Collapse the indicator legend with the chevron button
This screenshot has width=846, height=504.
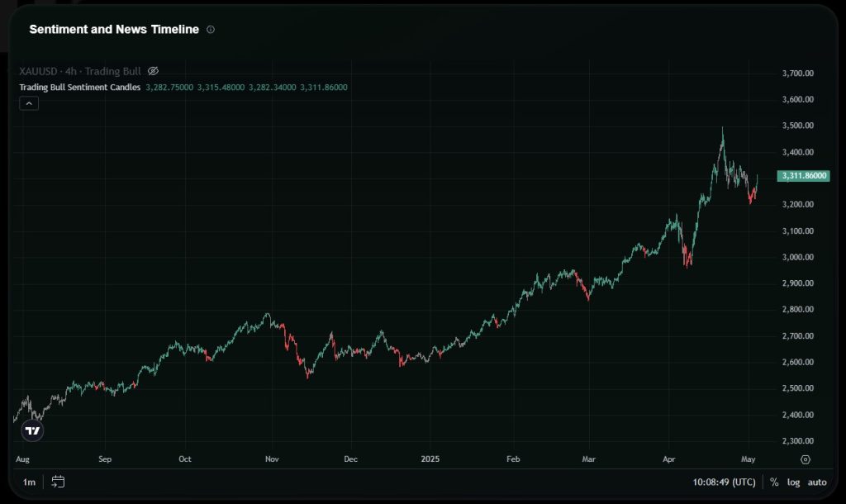29,103
